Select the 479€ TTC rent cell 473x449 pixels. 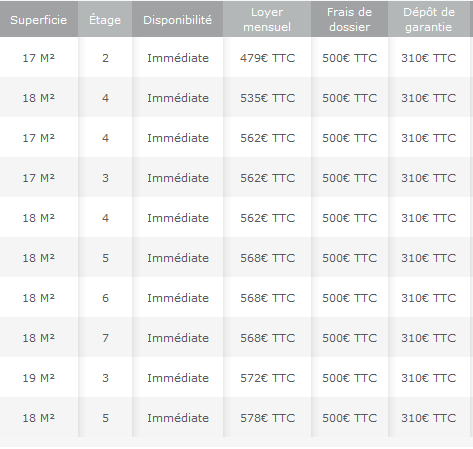(x=267, y=58)
